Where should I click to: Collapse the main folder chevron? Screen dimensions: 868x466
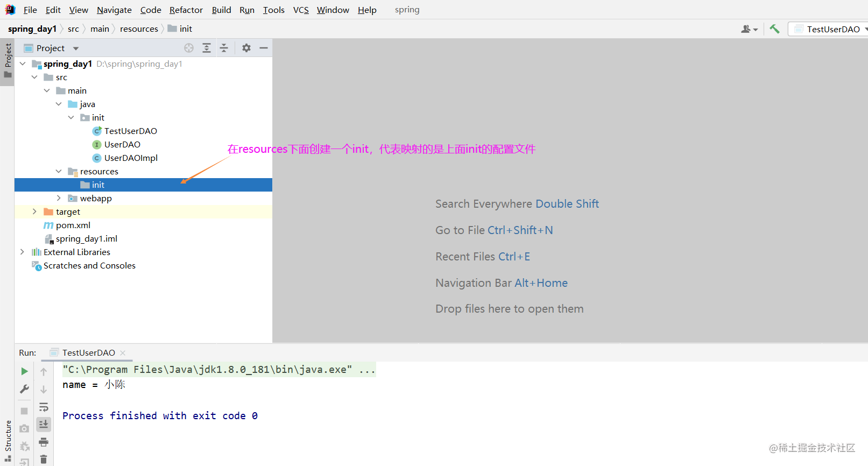47,90
